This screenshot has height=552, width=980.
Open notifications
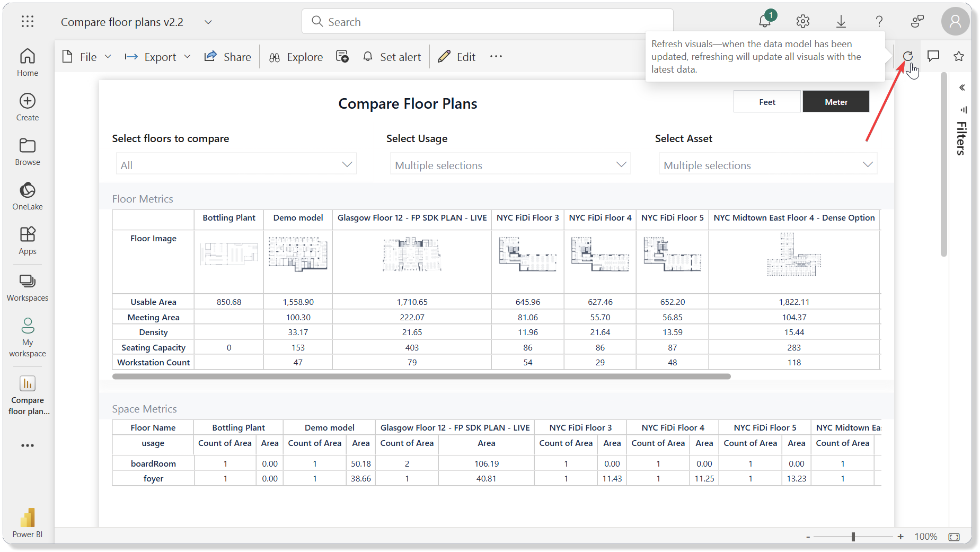coord(764,21)
